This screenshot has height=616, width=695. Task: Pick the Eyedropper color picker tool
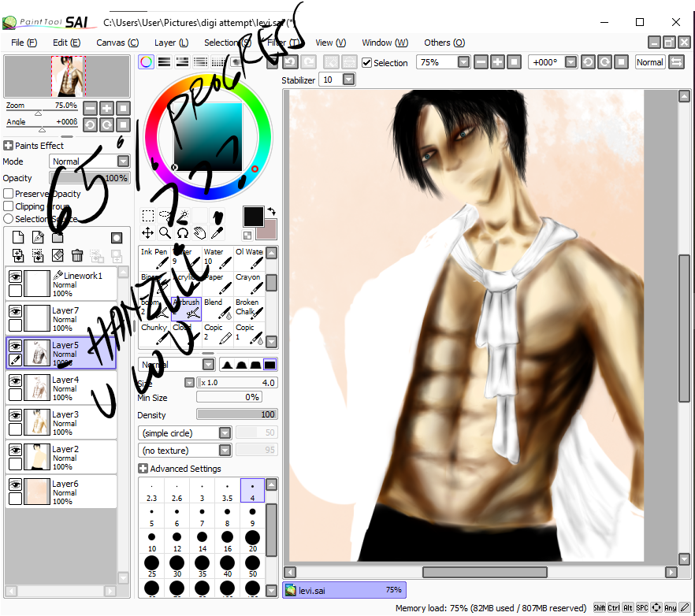[x=217, y=232]
